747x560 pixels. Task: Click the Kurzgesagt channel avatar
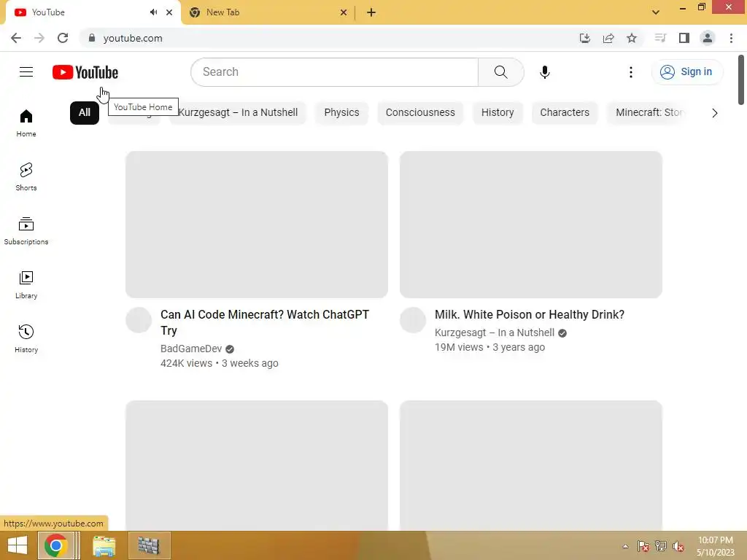coord(413,320)
